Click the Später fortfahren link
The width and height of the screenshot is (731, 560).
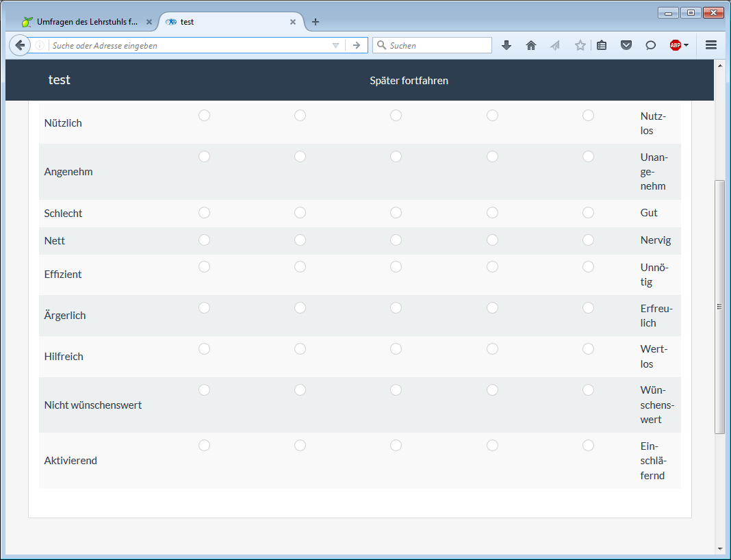[x=409, y=81]
